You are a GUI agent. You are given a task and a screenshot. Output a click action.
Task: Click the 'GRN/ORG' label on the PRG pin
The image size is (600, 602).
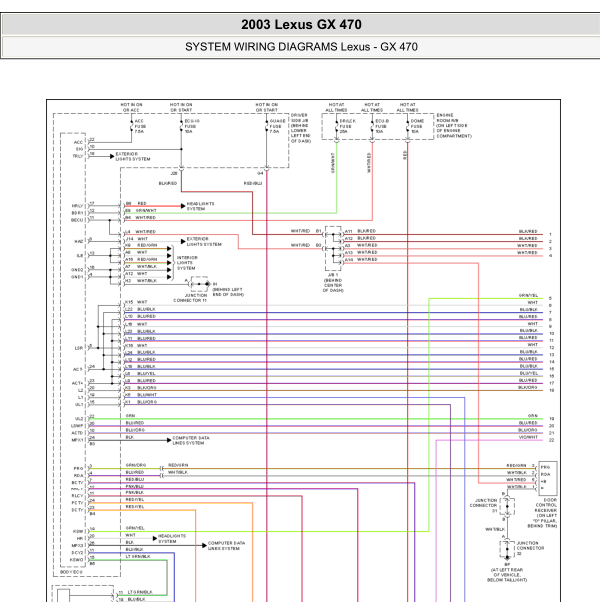(x=136, y=465)
